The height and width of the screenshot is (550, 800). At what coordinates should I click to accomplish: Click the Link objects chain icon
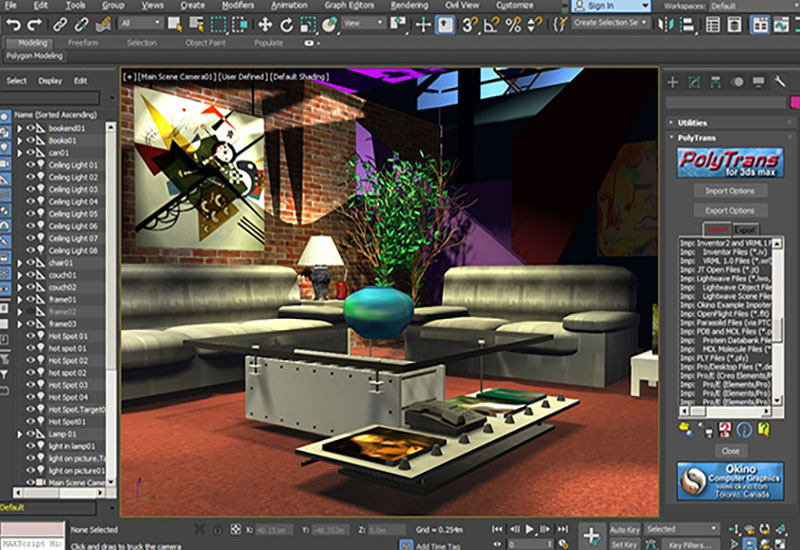(x=62, y=23)
